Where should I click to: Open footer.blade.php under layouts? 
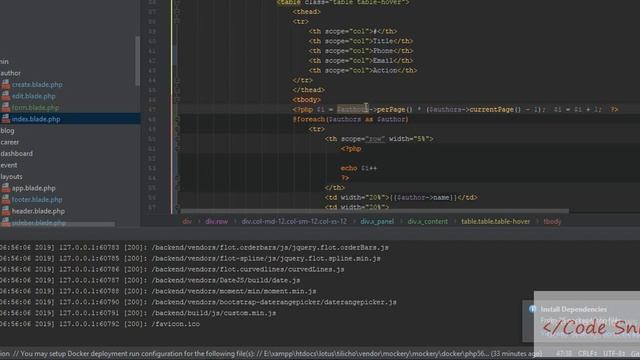click(37, 200)
